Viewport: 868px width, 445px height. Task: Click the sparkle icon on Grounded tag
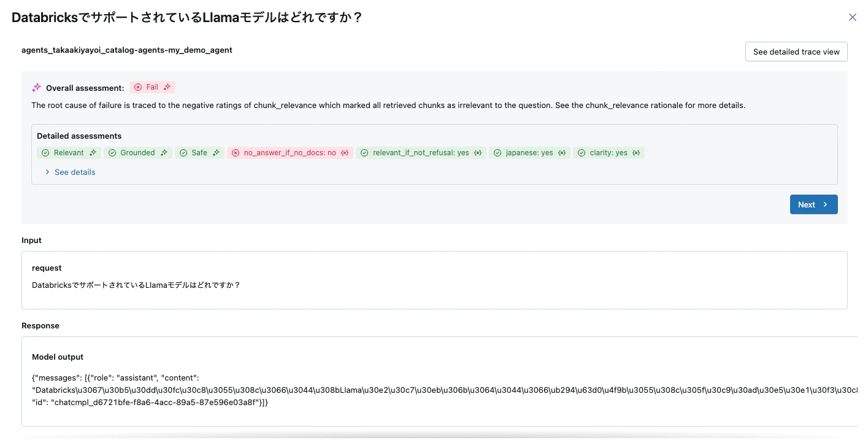164,153
